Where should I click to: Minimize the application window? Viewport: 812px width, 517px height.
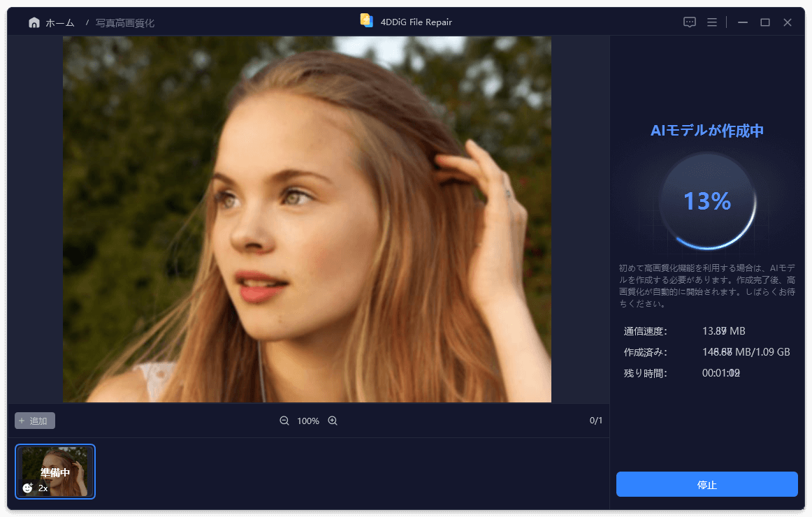[743, 22]
